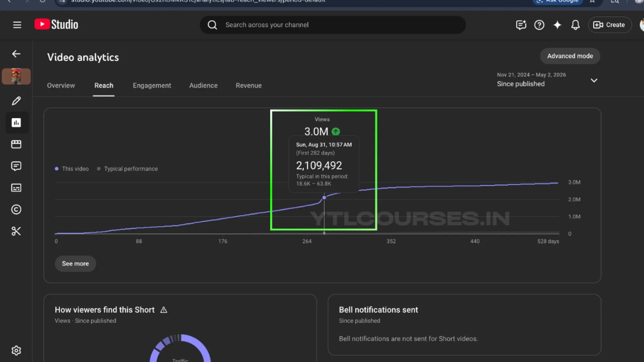Click the chart data point marker
The image size is (644, 362).
pyautogui.click(x=324, y=198)
